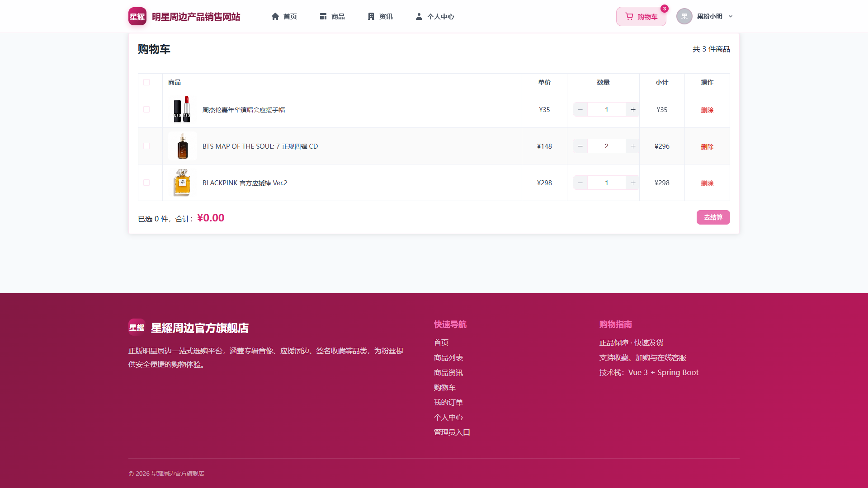Click the quantity input for BLACKPINK 应援棒
Screen dimensions: 868x488
pyautogui.click(x=606, y=183)
